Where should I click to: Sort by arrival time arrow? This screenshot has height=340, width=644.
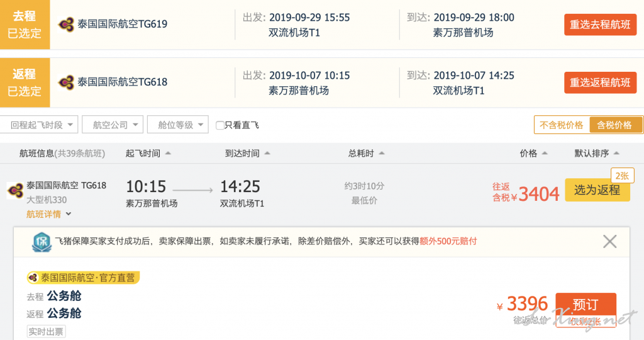point(267,154)
